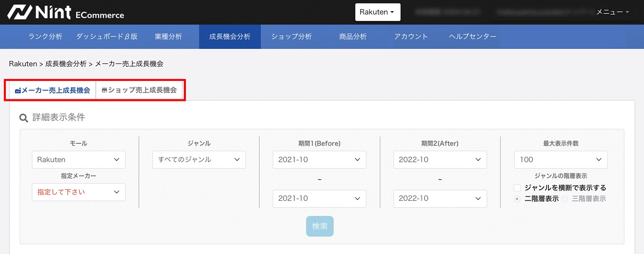Click the Nint ECommerce logo
Image resolution: width=644 pixels, height=254 pixels.
(x=66, y=12)
